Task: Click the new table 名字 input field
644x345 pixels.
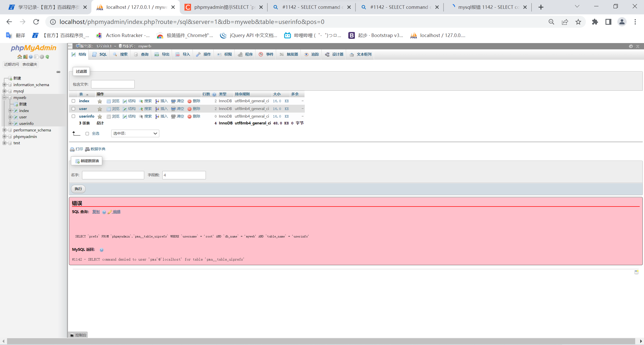Action: click(113, 175)
